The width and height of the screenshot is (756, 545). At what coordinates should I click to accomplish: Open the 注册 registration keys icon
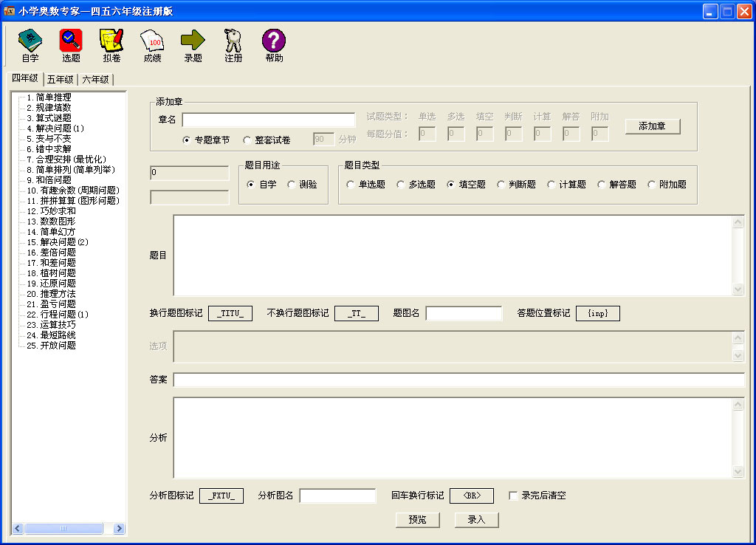233,46
